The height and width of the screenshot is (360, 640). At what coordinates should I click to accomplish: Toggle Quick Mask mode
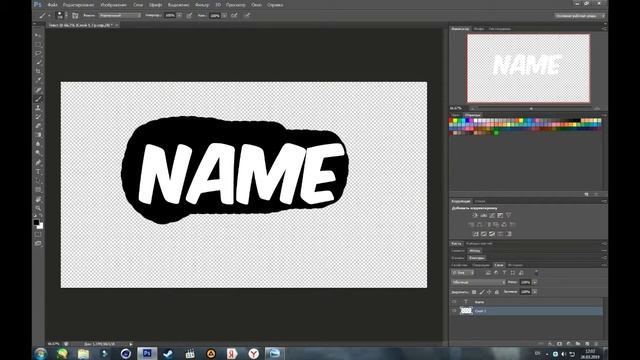(38, 234)
